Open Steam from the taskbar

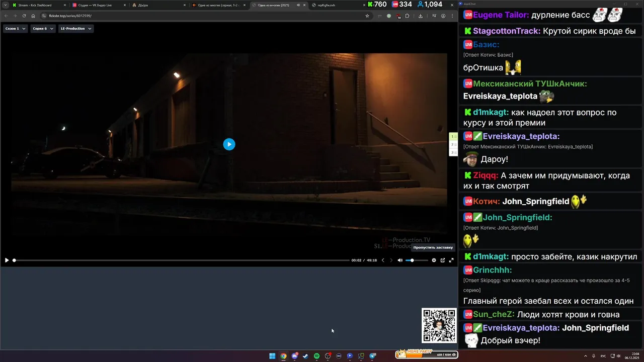[305, 356]
